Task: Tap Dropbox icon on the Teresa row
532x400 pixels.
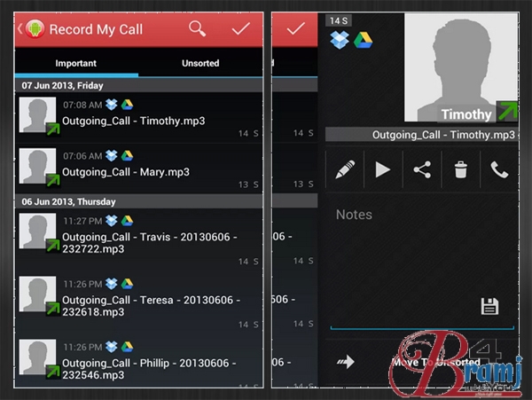Action: (x=112, y=284)
